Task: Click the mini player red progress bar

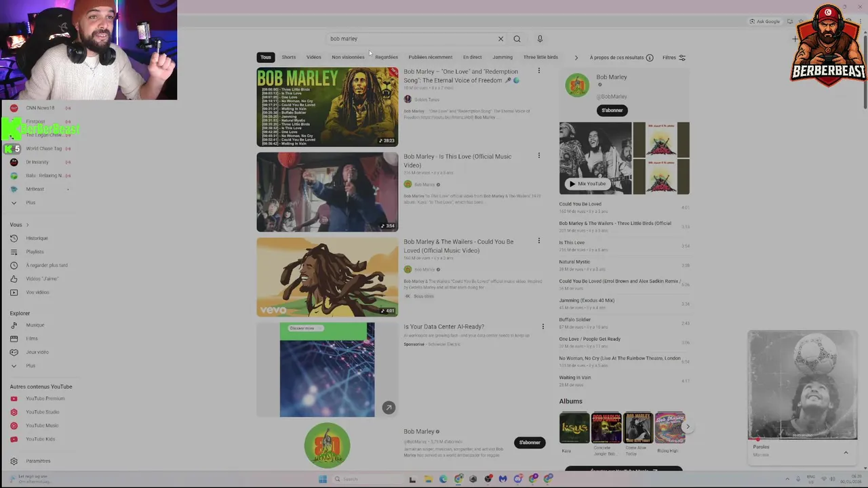Action: (x=802, y=439)
